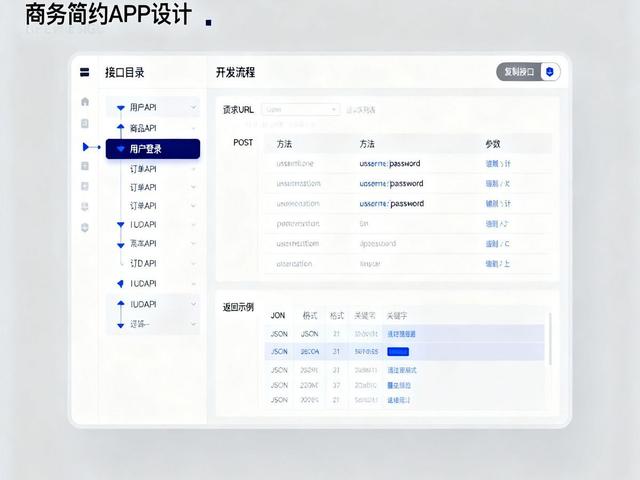Go to the Home icon in the sidebar
Image resolution: width=640 pixels, height=480 pixels.
click(85, 102)
